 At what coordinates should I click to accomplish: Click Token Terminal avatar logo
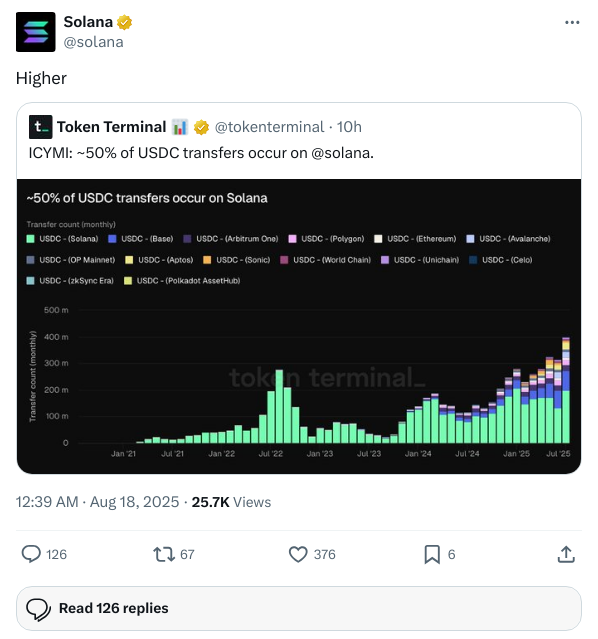click(40, 127)
